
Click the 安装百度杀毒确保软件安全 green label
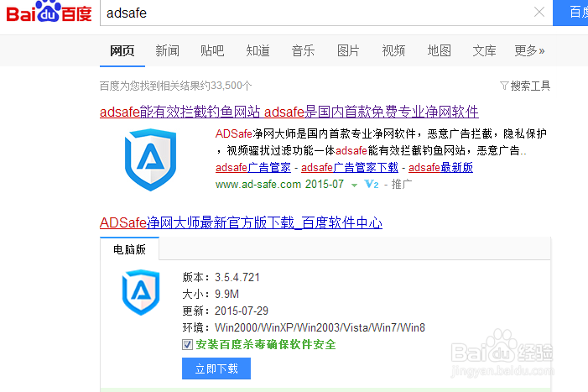coord(266,344)
